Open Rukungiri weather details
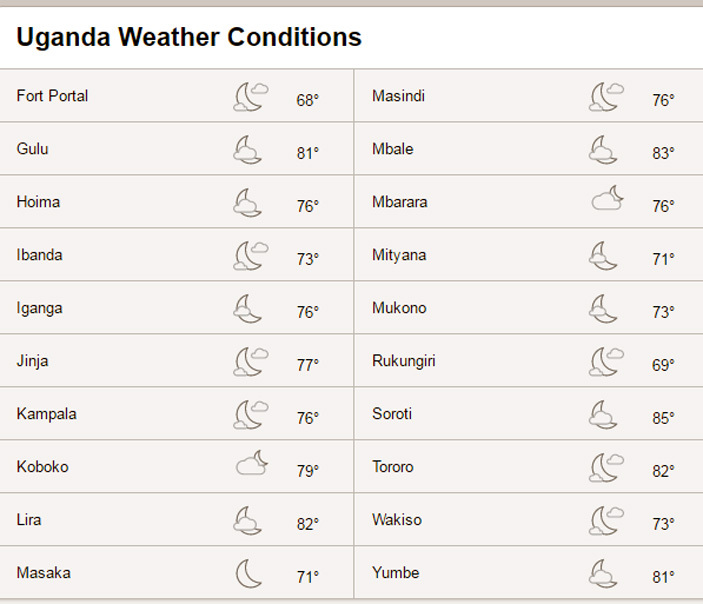 [x=404, y=361]
